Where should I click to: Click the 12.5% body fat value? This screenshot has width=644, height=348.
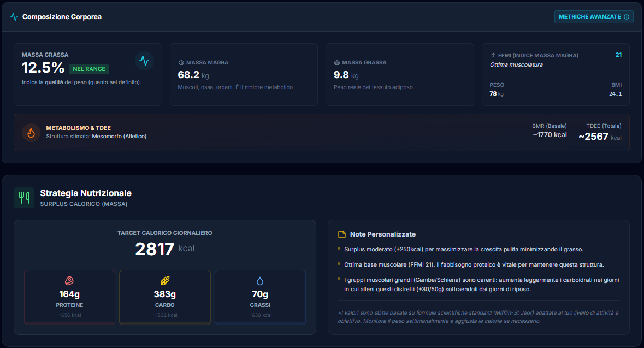(x=43, y=68)
